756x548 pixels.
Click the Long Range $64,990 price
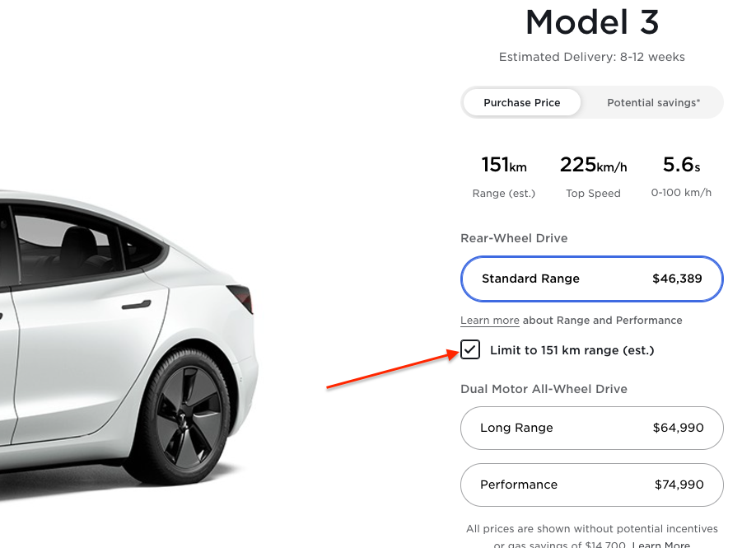click(x=679, y=428)
